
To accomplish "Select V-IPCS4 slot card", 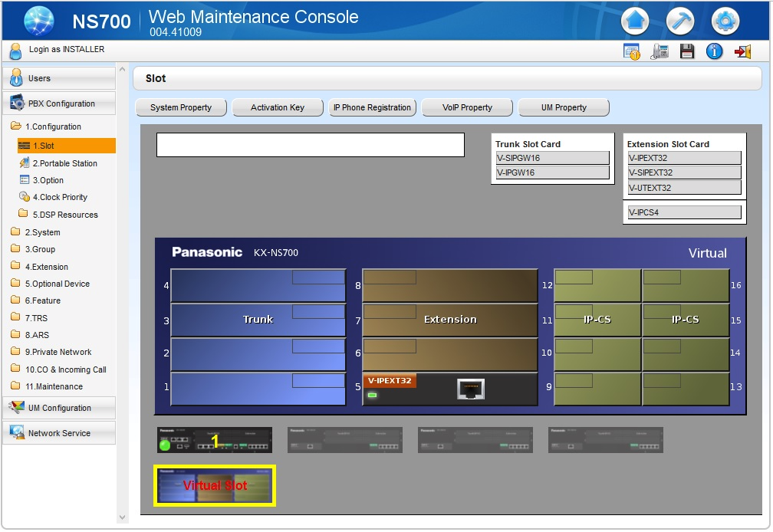I will (684, 212).
